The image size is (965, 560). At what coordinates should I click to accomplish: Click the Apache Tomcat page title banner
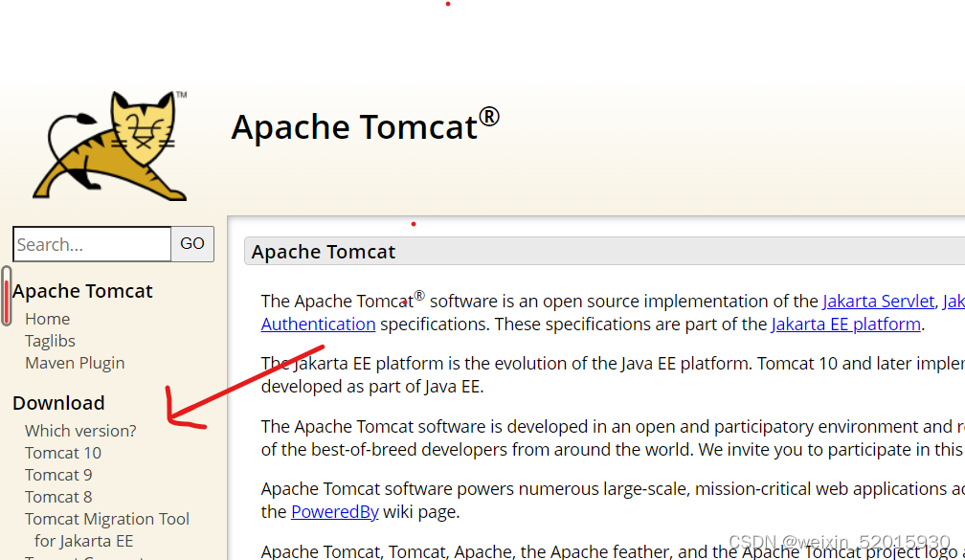pos(323,251)
